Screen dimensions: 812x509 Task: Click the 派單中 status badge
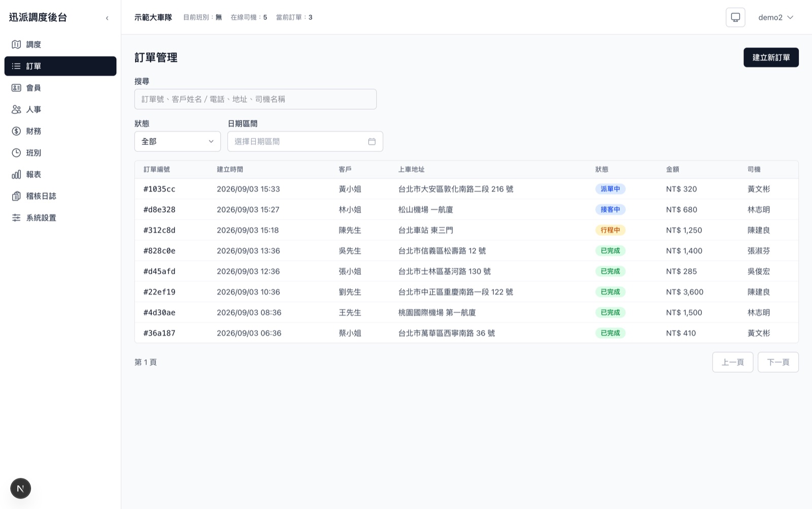pyautogui.click(x=610, y=189)
